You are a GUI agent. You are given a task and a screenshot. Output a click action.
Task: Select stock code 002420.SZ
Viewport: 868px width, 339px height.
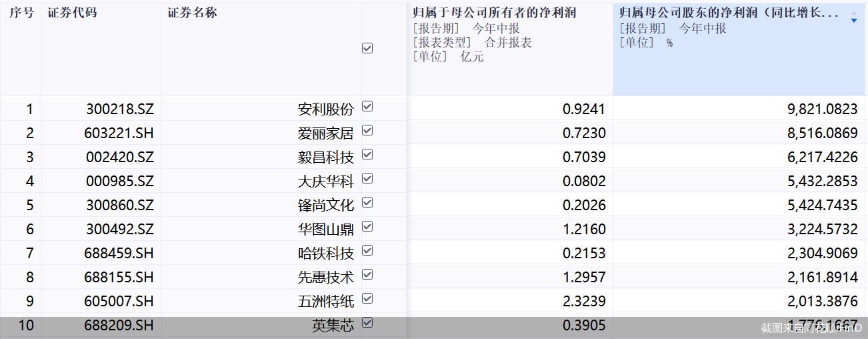[120, 157]
